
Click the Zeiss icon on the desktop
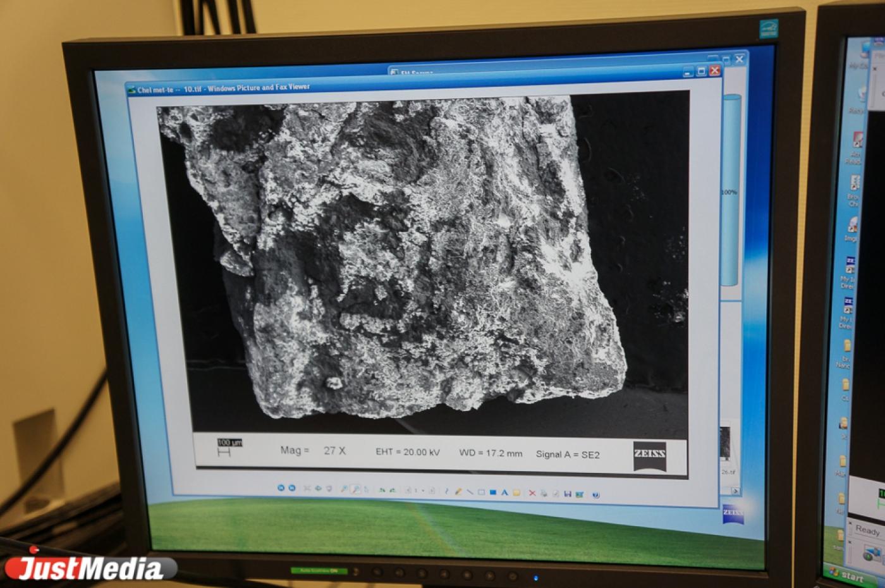coord(733,513)
